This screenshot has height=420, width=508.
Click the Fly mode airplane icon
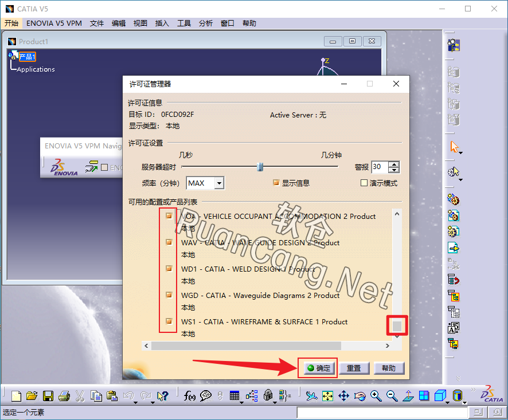point(311,396)
